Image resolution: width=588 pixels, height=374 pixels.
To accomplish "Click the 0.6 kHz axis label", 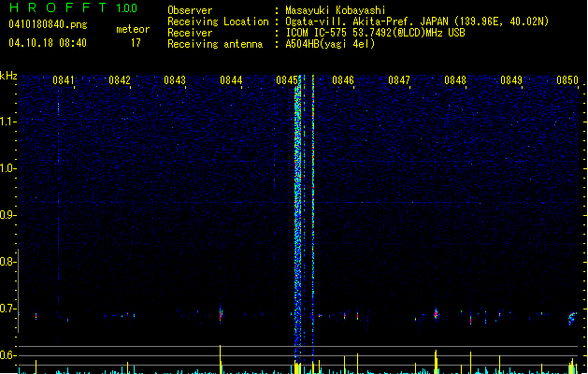I will coord(7,355).
